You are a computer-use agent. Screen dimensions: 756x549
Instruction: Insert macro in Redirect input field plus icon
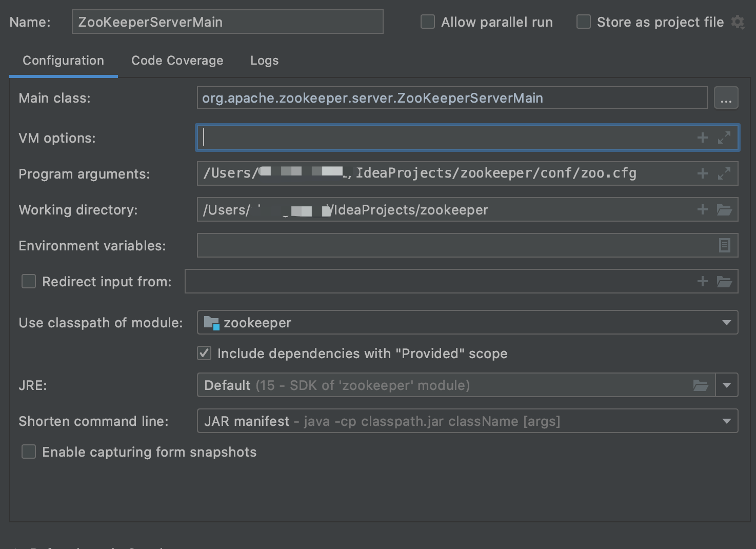pos(702,281)
